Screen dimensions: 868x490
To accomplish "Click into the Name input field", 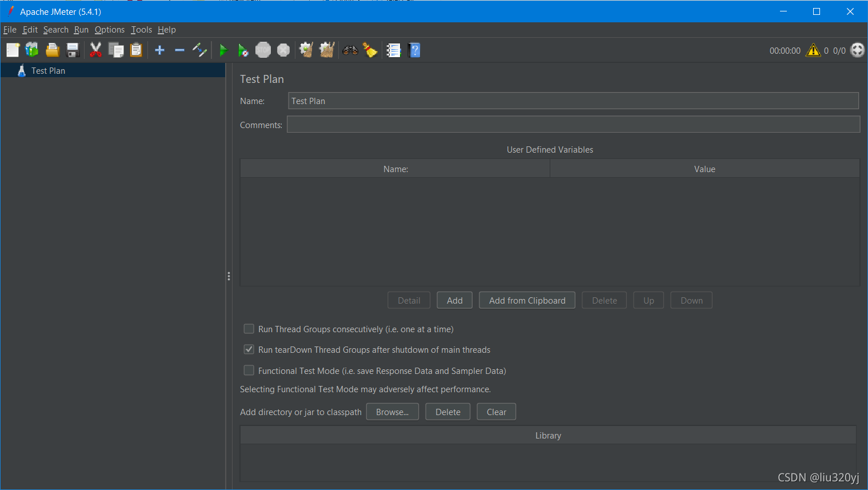I will click(573, 101).
